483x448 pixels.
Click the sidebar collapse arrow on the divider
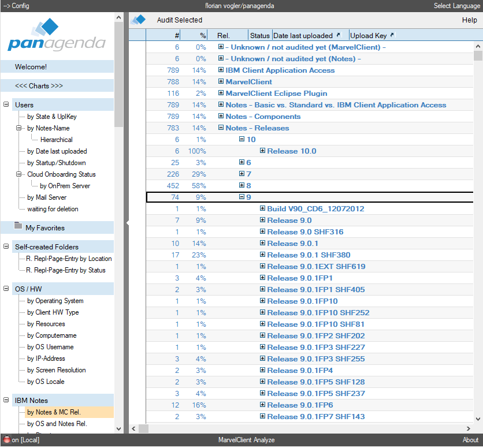(128, 222)
